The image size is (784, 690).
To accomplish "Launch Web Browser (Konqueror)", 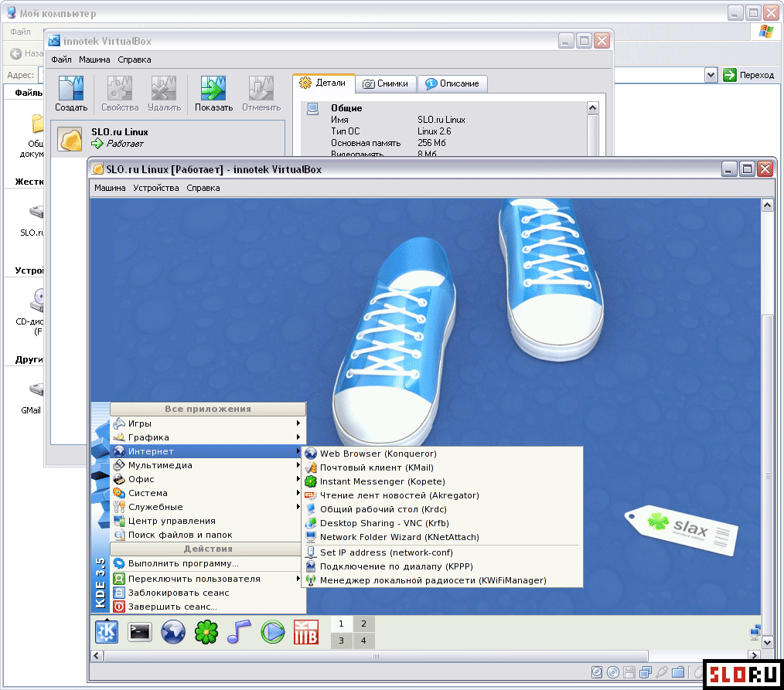I will pyautogui.click(x=442, y=454).
